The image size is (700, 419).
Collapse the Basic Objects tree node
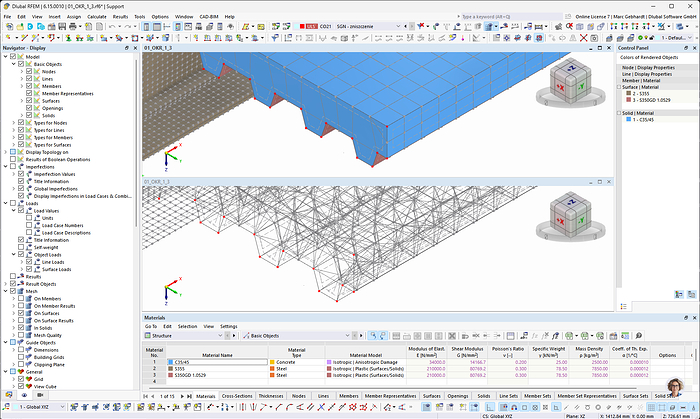click(x=14, y=64)
